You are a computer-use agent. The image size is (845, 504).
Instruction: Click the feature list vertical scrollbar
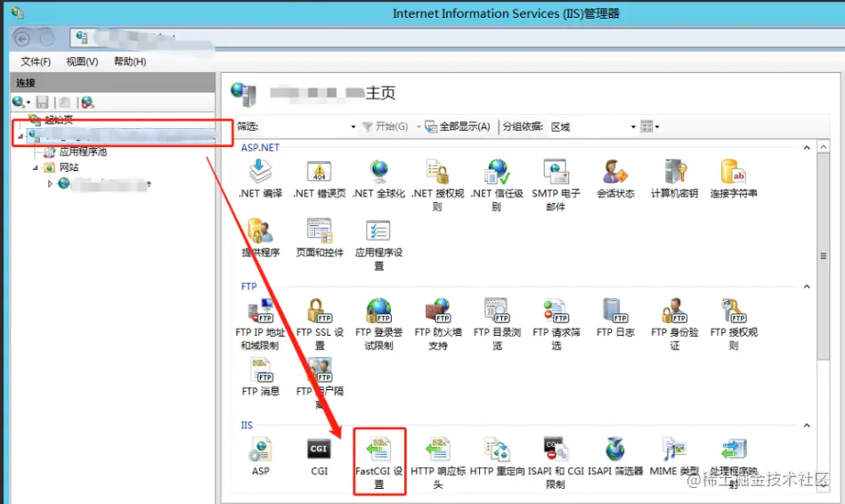pos(823,256)
